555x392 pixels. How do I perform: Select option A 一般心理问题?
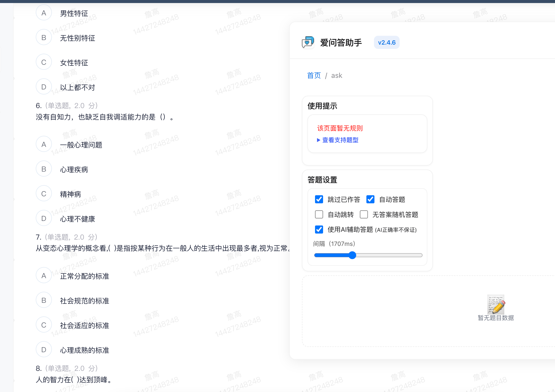click(44, 144)
